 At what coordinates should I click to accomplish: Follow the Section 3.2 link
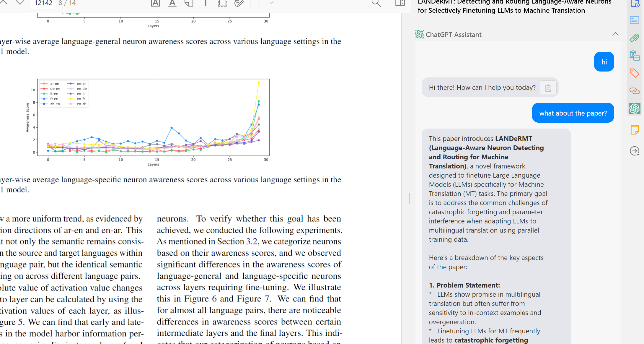(x=252, y=241)
